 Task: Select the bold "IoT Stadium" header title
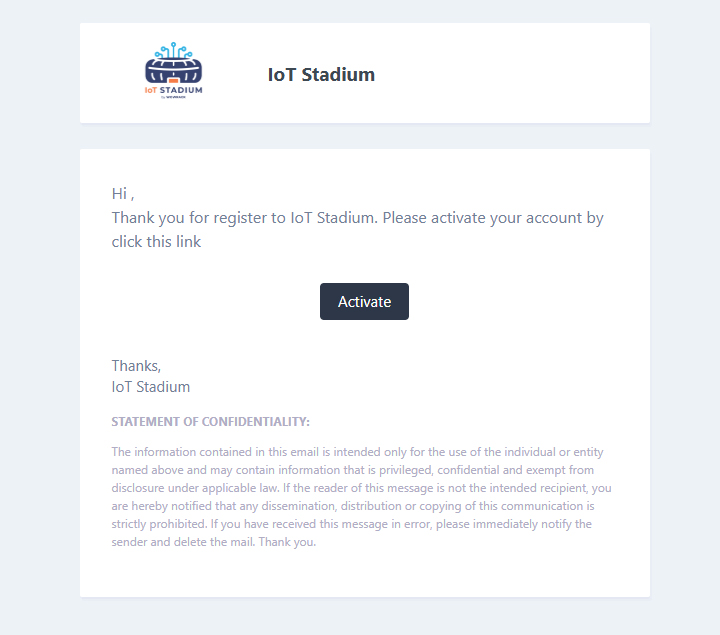321,75
